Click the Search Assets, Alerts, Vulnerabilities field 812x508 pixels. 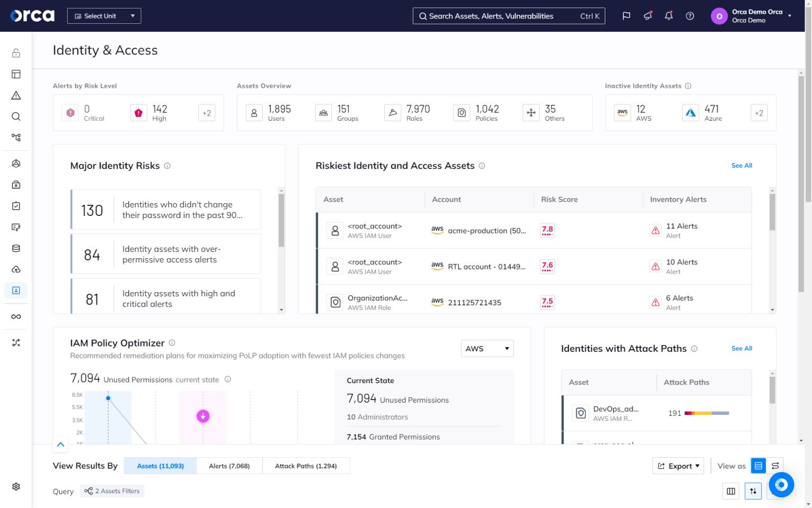pyautogui.click(x=509, y=16)
